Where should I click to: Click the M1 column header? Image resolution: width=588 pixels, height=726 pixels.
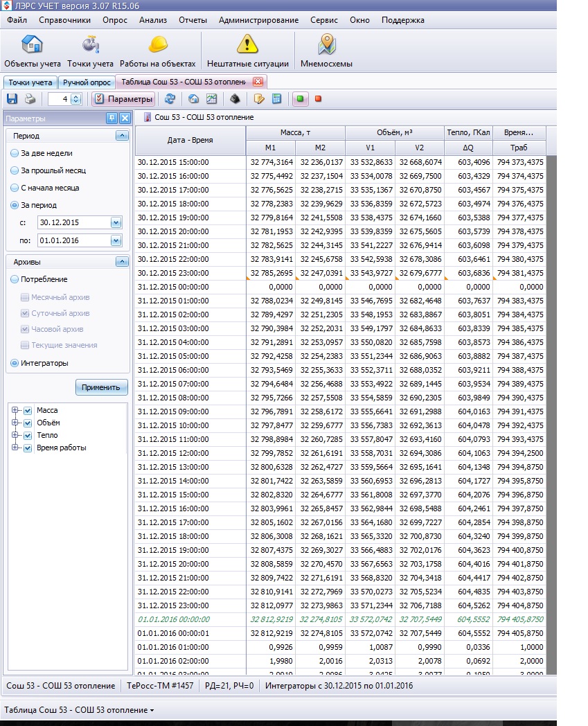(x=270, y=148)
